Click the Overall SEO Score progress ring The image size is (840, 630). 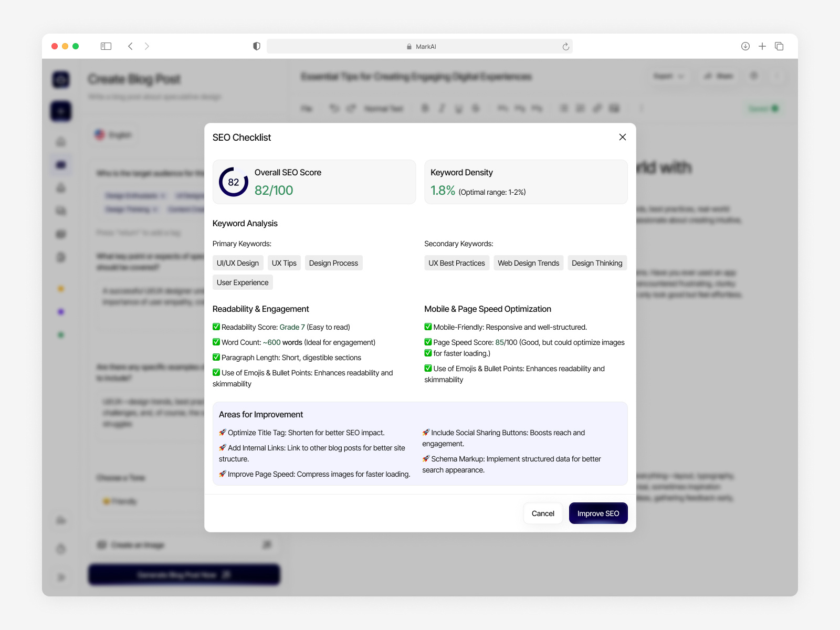[233, 182]
